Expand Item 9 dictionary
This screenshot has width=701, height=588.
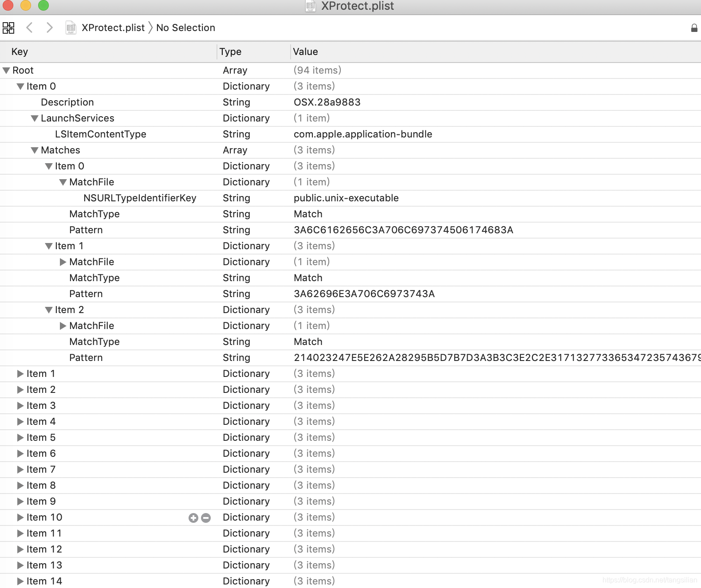tap(20, 502)
